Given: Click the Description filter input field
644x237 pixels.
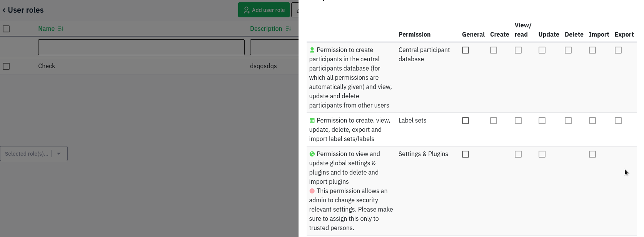Looking at the screenshot, I should point(274,47).
